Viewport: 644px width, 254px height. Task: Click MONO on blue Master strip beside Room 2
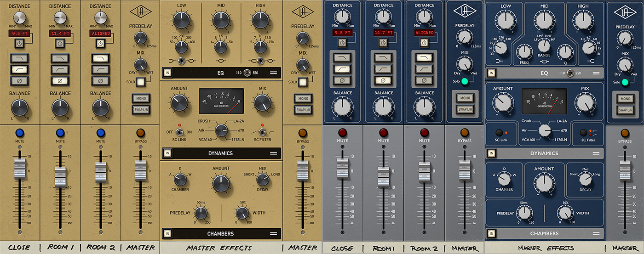coord(465,98)
